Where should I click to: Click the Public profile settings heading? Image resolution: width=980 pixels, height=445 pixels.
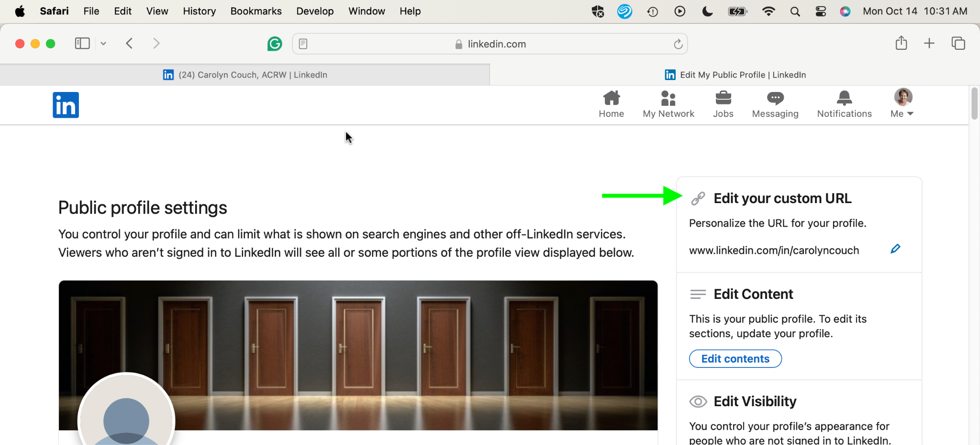point(143,208)
